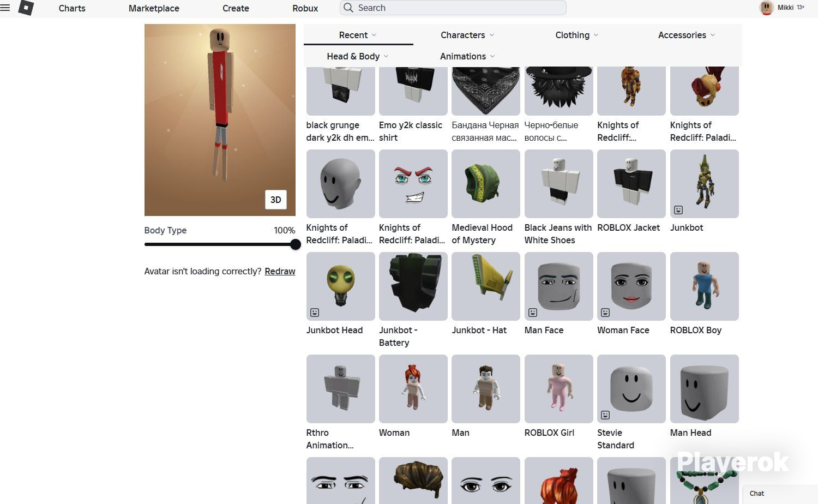Click the search magnifier icon

click(348, 8)
